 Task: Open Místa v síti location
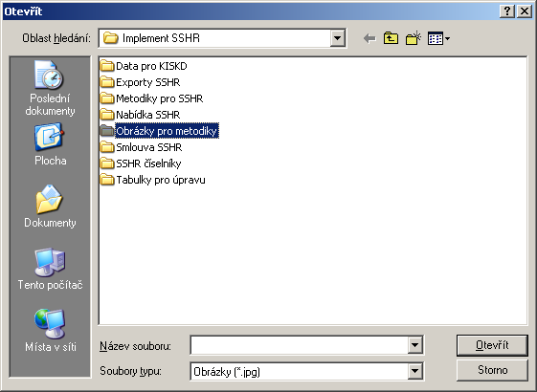[x=50, y=331]
